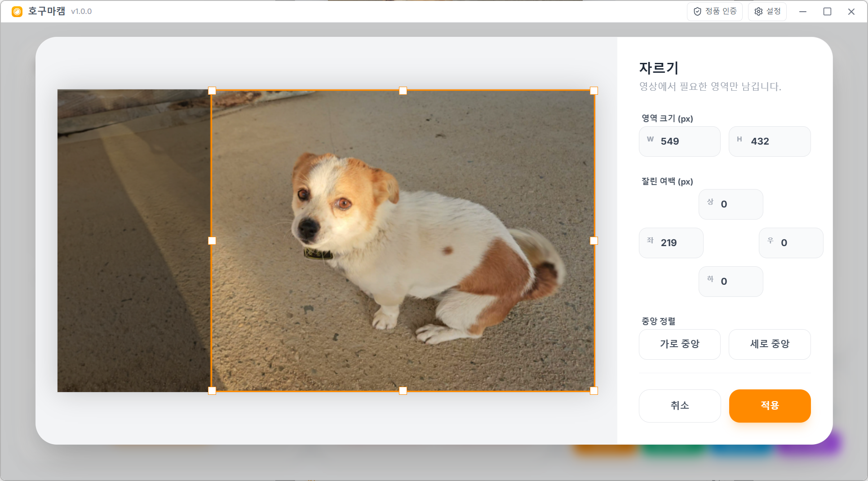Center crop vertically with 세로 중앙

point(770,344)
